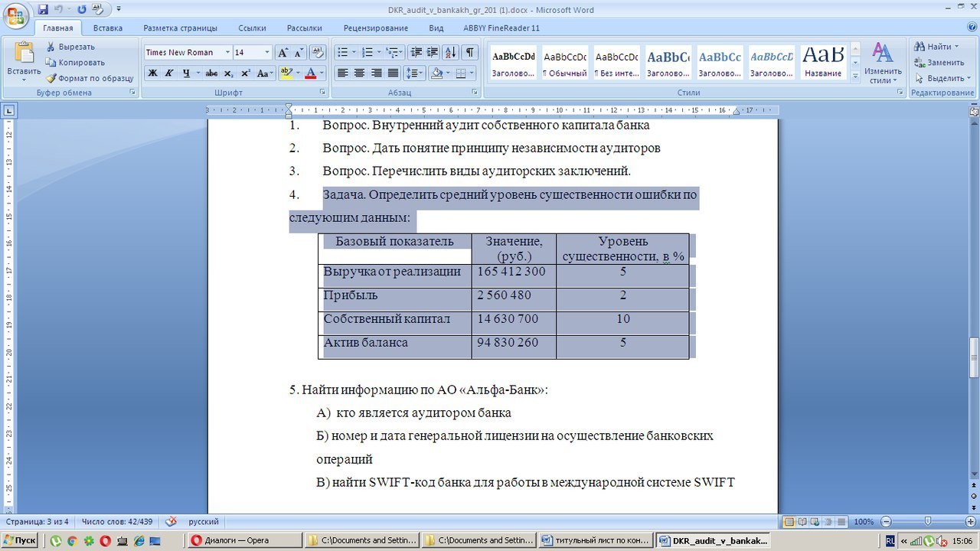This screenshot has width=980, height=551.
Task: Toggle bold formatting (Ж)
Action: click(x=152, y=73)
